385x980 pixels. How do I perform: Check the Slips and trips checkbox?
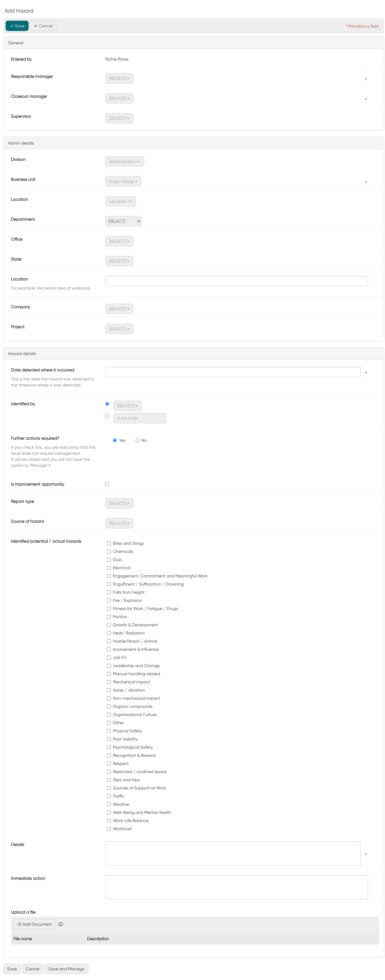[109, 780]
